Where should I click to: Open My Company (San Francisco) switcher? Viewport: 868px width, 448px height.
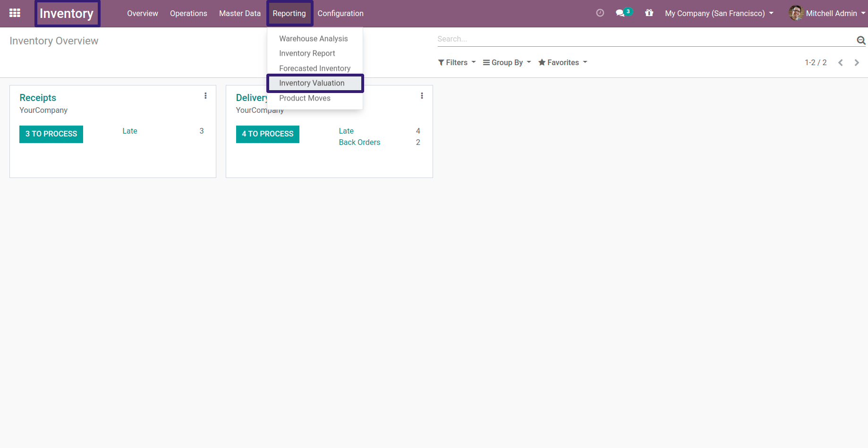point(719,13)
